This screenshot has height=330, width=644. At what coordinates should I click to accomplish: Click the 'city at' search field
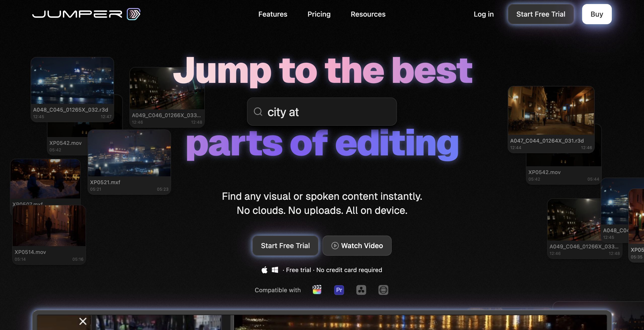click(x=322, y=112)
